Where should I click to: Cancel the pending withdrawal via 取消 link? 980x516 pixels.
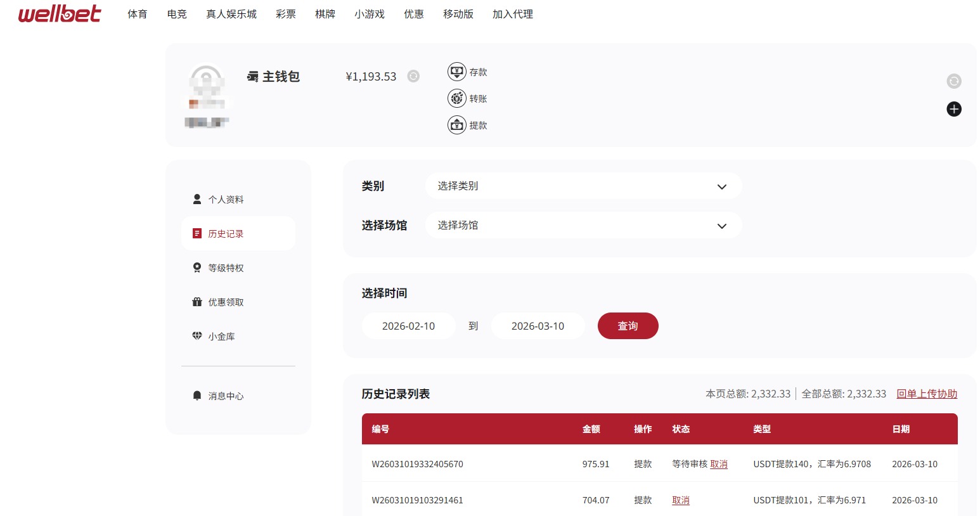719,464
